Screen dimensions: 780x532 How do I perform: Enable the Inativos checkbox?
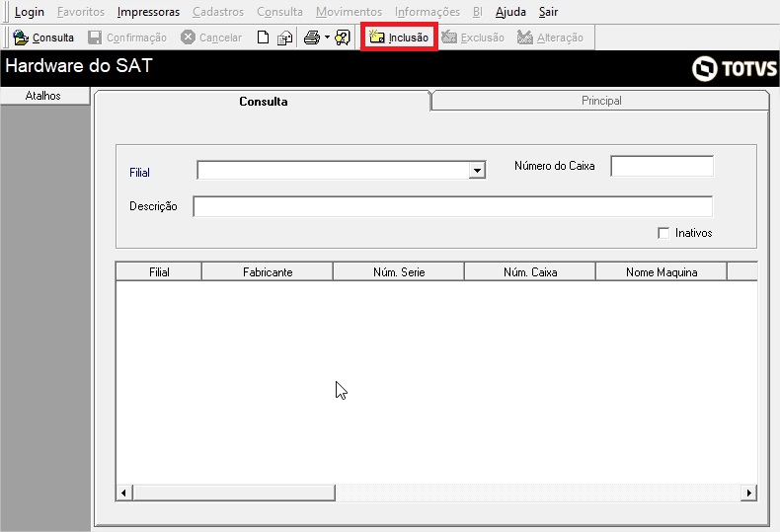pyautogui.click(x=663, y=233)
